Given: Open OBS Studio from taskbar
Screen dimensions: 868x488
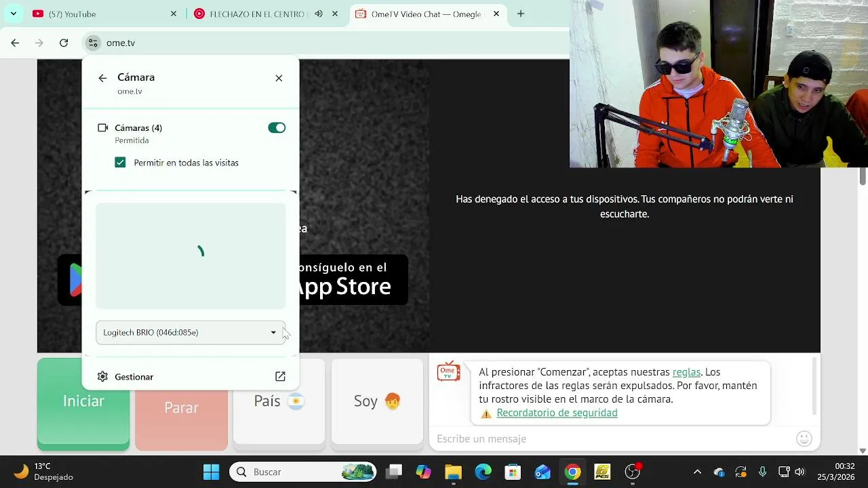Looking at the screenshot, I should [633, 472].
